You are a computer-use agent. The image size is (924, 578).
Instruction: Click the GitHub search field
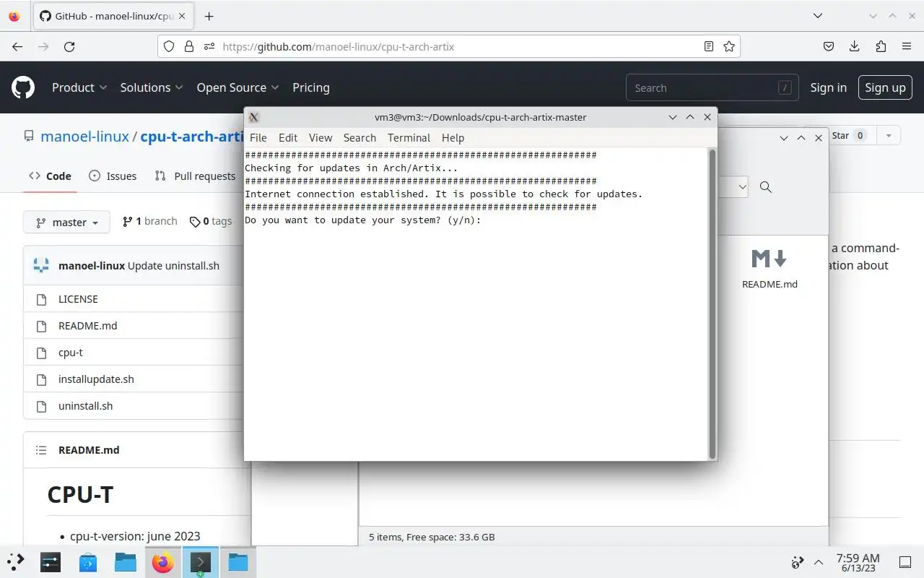click(712, 87)
